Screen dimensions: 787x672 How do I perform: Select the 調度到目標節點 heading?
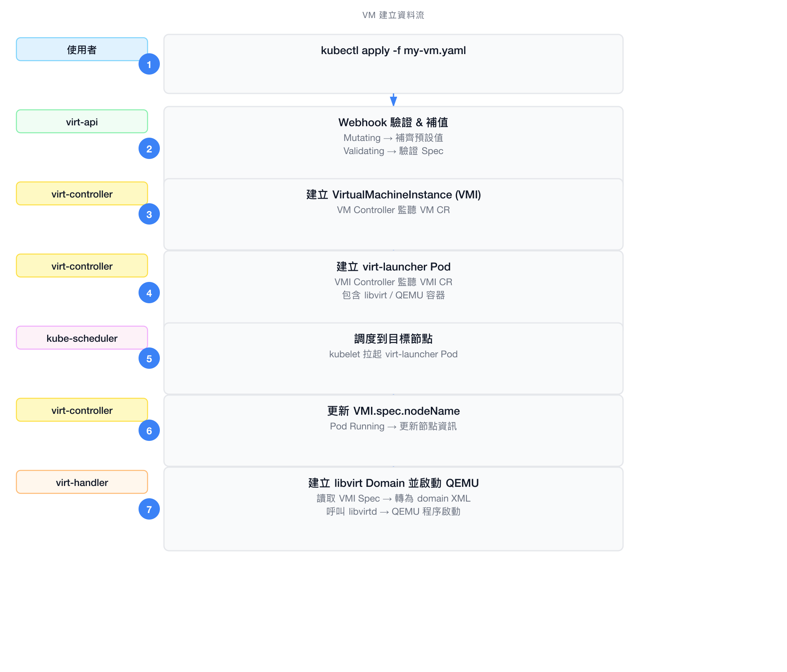(393, 339)
